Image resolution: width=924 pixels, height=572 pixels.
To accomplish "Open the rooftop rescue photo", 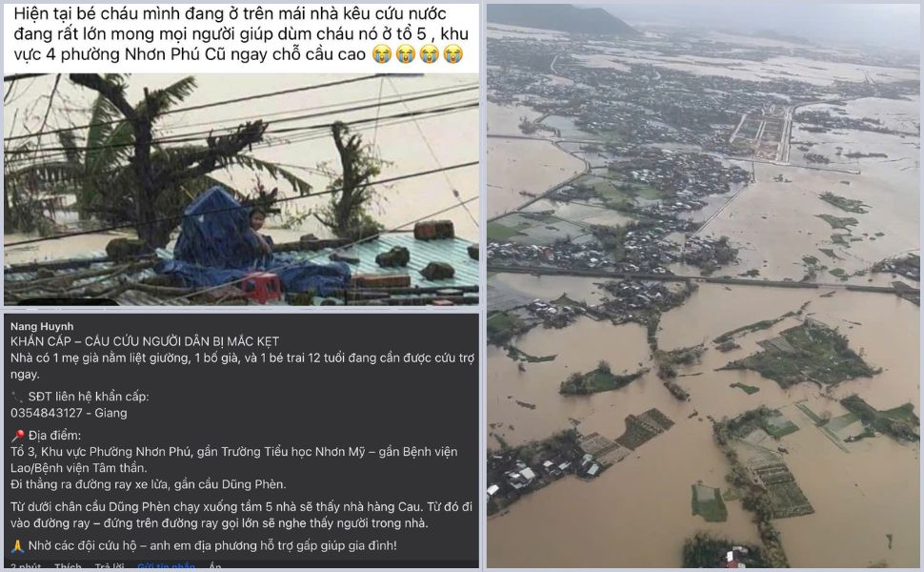I will click(241, 189).
